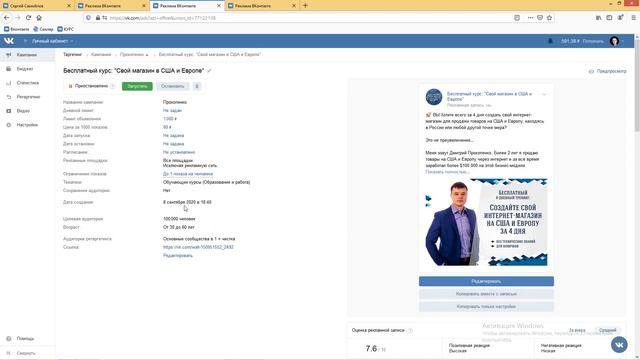Close the active Реклама ВКонтакте browser tab

(x=219, y=6)
